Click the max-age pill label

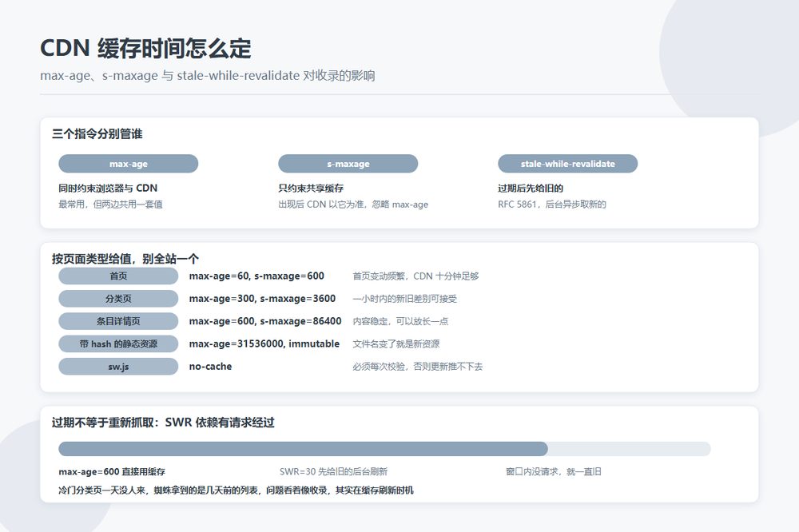[x=129, y=164]
